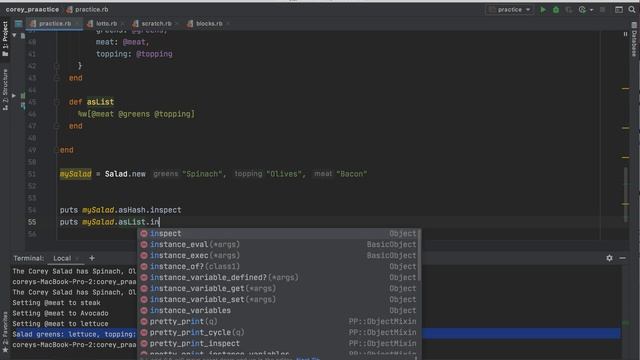Click the topmost yellow warning stripe marker

[x=625, y=88]
